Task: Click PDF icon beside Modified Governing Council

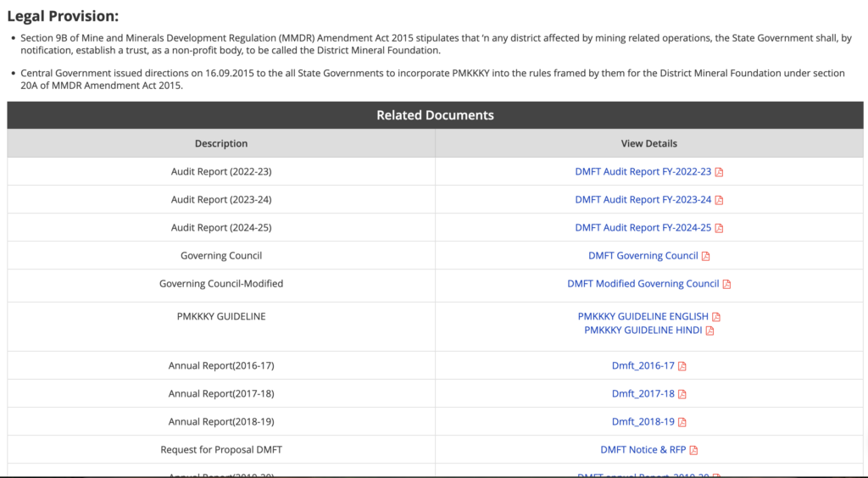Action: (726, 285)
